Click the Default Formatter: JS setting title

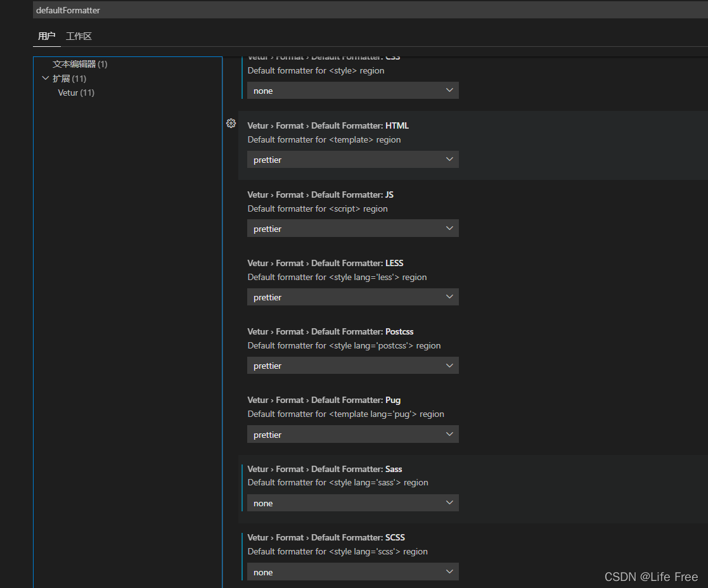(x=320, y=195)
